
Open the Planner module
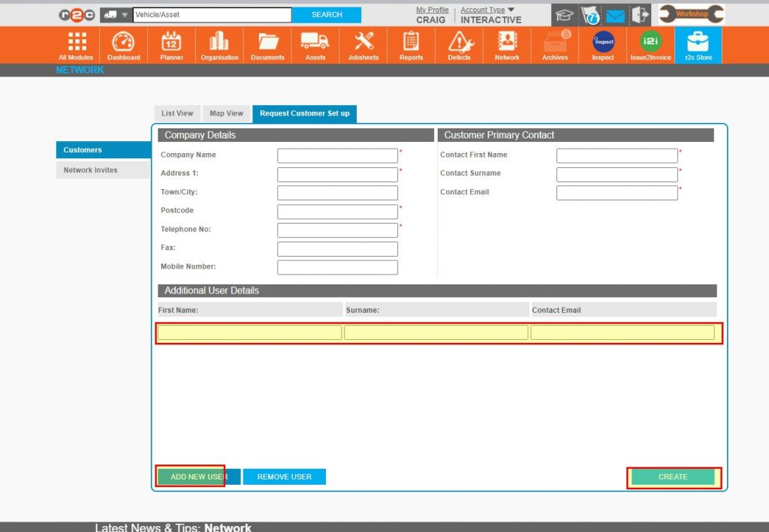pyautogui.click(x=171, y=44)
